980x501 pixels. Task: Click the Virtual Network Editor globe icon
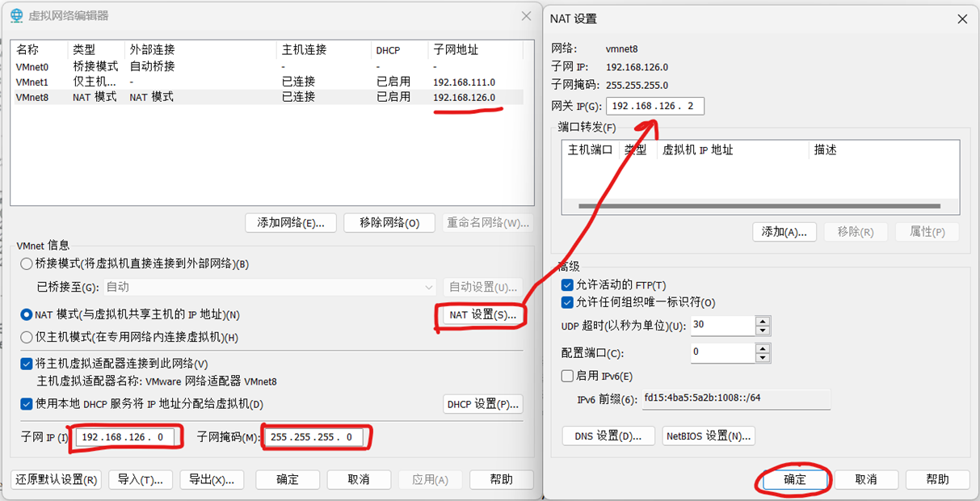coord(16,15)
